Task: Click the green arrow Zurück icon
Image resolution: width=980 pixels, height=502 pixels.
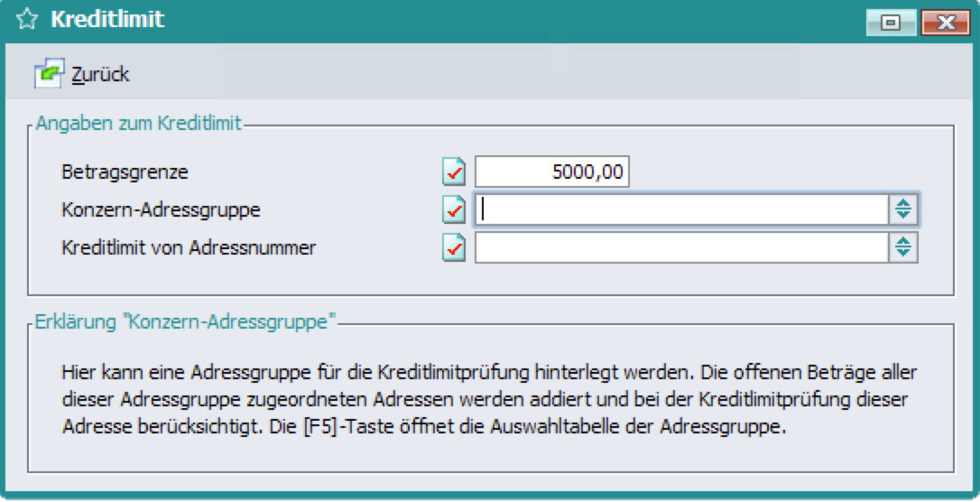Action: coord(49,74)
